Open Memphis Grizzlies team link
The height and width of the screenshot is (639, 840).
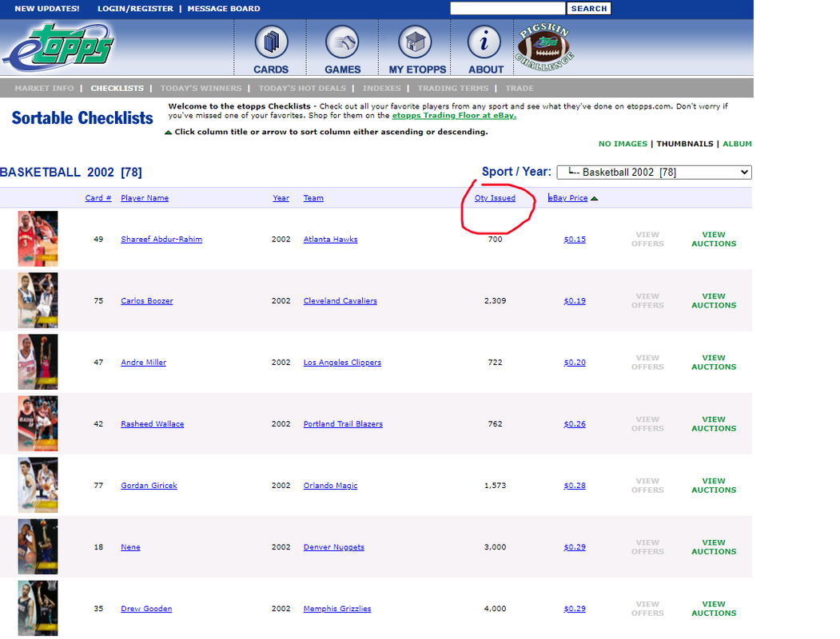337,609
